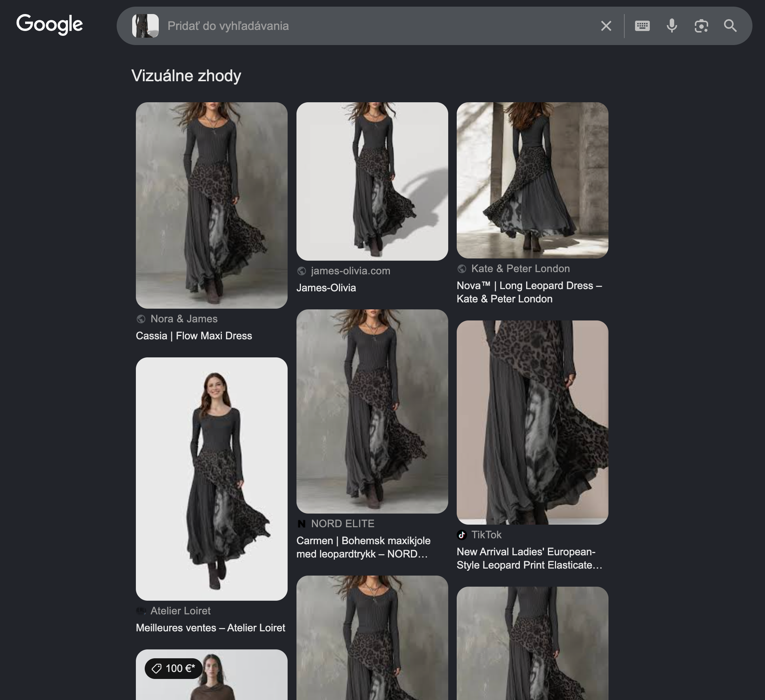Click the magnifying glass search icon
The image size is (765, 700).
click(730, 26)
